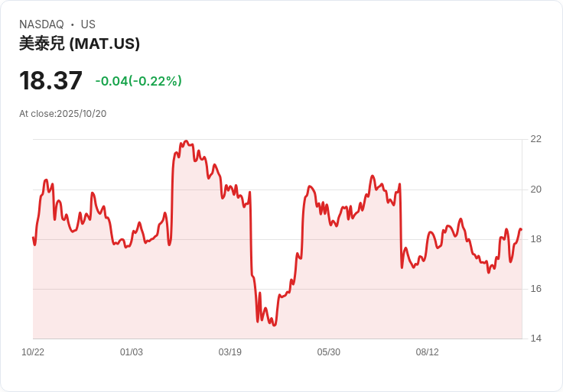Open the 美泰兒 (MAT.US) stock title
This screenshot has width=563, height=392.
point(80,44)
